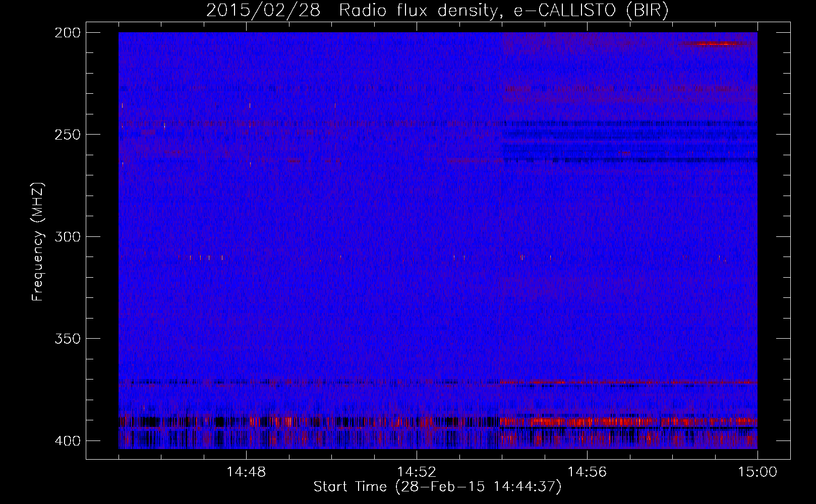Viewport: 816px width, 504px height.
Task: Click the 14:52 time tick label
Action: (x=417, y=472)
